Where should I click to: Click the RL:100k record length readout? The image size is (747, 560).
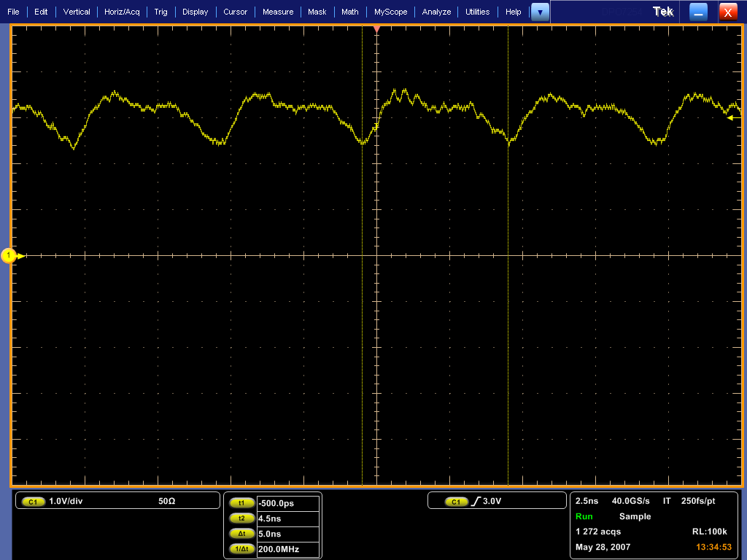pyautogui.click(x=710, y=532)
